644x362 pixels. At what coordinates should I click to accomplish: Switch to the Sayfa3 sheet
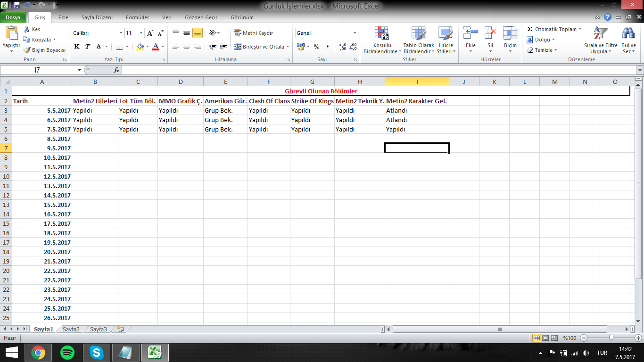pyautogui.click(x=99, y=329)
